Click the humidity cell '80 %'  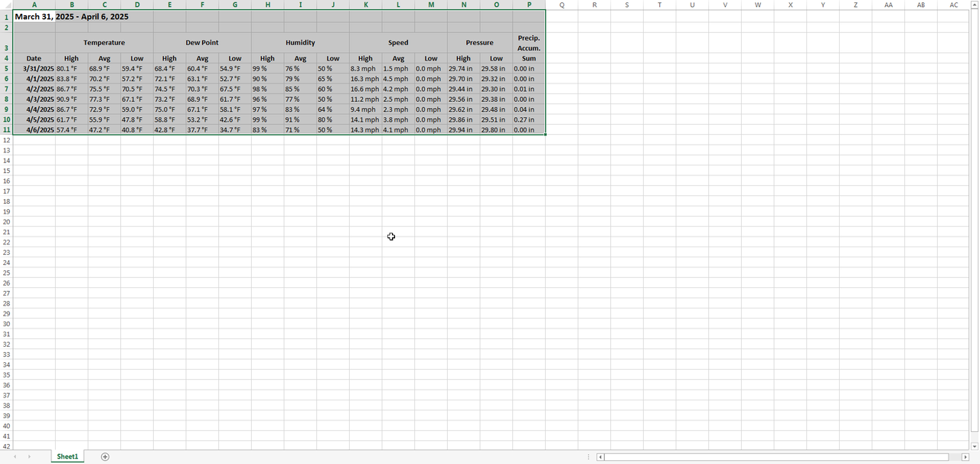(333, 119)
